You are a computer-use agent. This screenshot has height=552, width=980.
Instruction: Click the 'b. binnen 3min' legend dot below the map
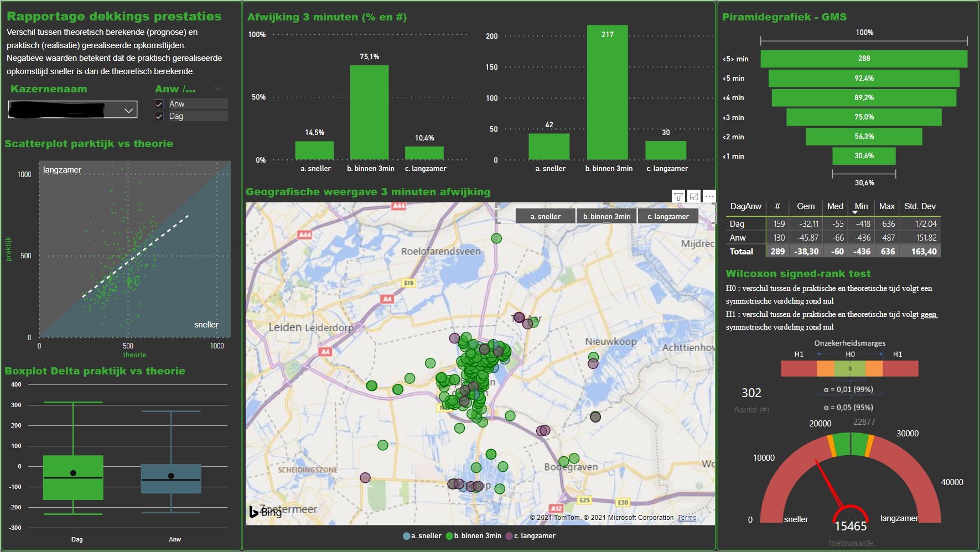click(449, 536)
